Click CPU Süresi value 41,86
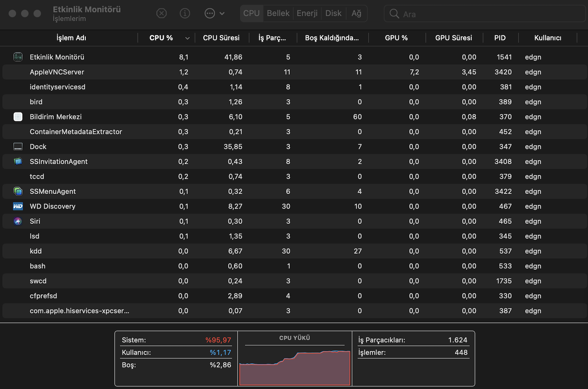 pyautogui.click(x=233, y=57)
